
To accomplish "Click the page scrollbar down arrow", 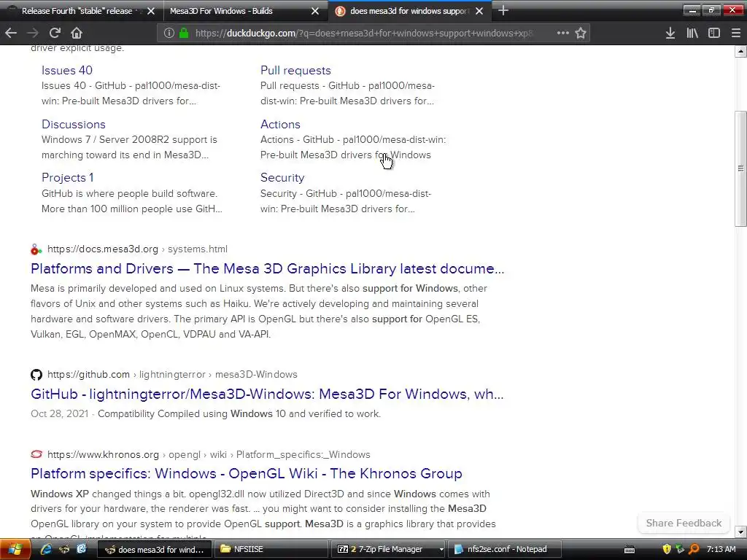I will pos(740,532).
